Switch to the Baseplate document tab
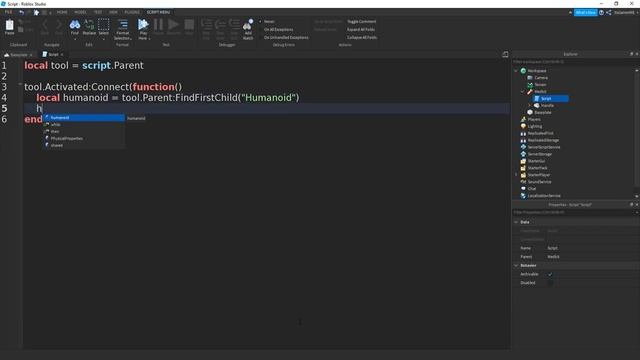 17,54
